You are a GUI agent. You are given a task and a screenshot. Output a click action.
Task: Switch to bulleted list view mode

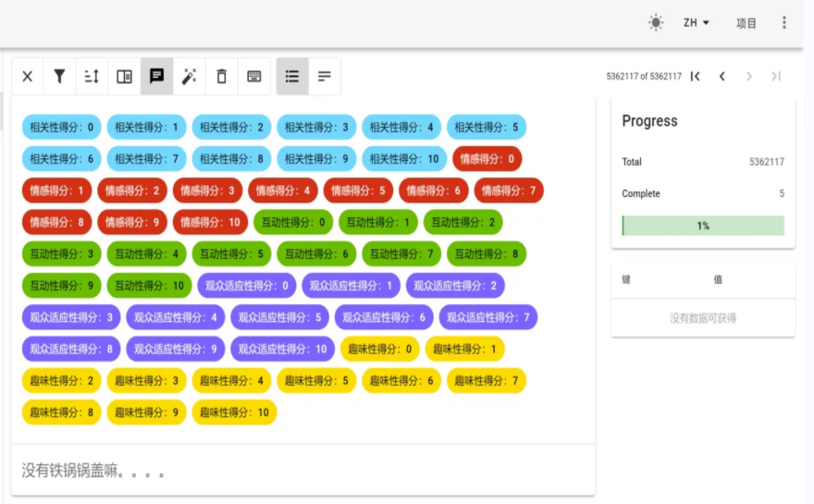292,77
